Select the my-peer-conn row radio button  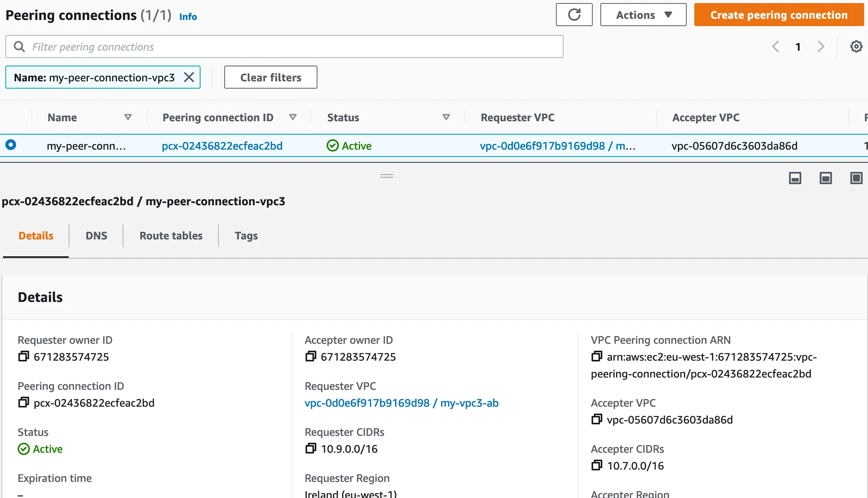point(11,145)
